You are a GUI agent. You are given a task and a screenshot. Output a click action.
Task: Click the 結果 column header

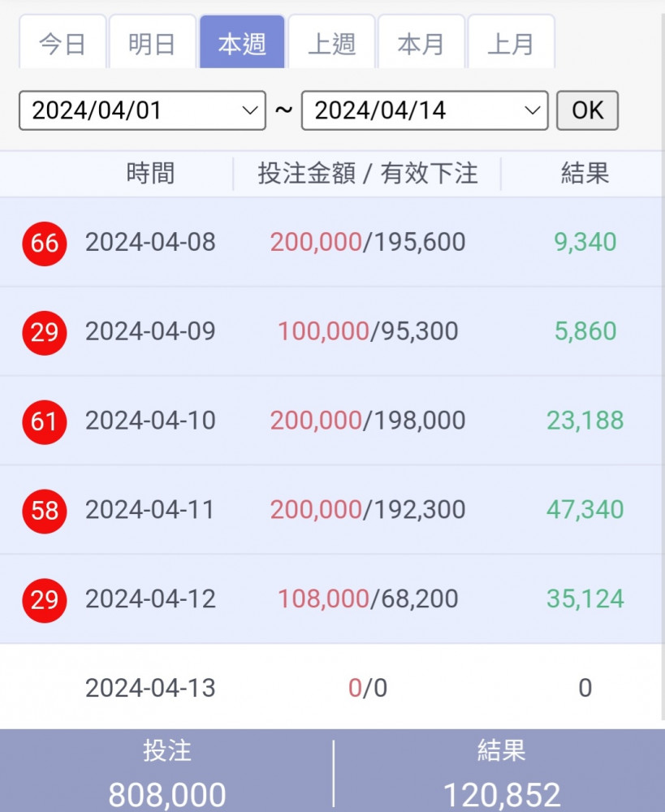[x=585, y=174]
